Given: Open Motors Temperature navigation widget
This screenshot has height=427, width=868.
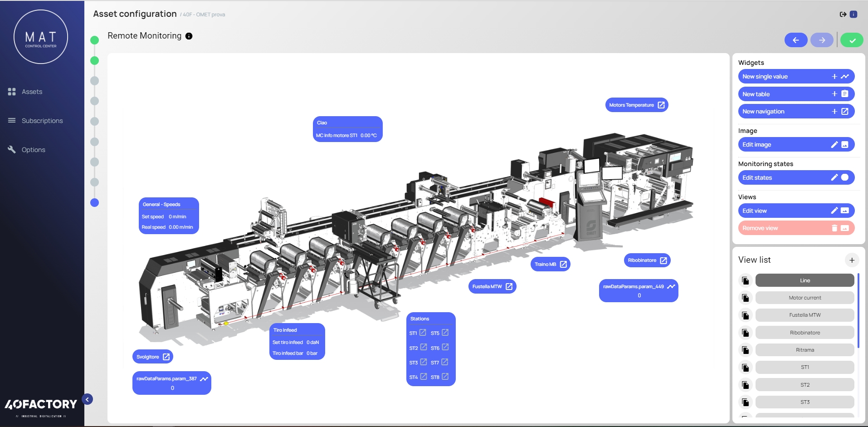Looking at the screenshot, I should click(636, 105).
